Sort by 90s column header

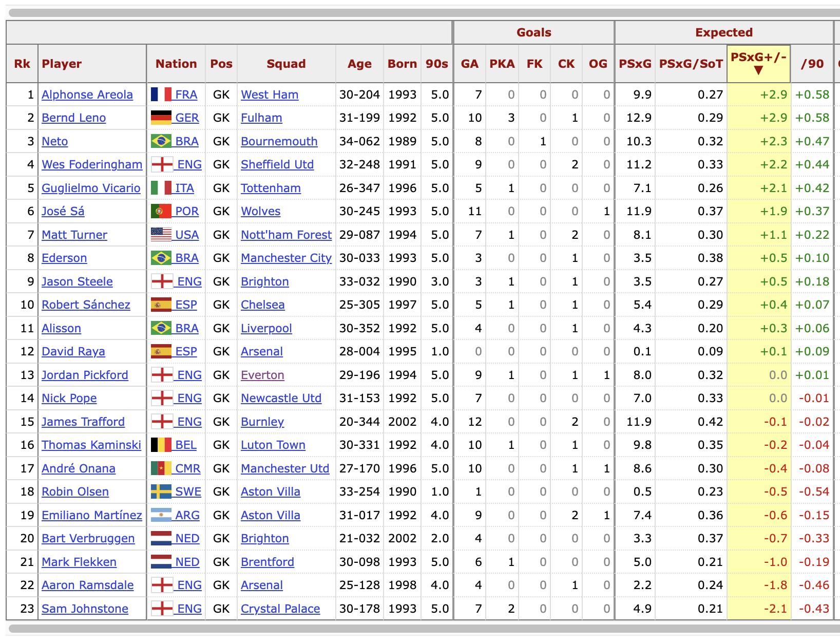click(x=436, y=64)
